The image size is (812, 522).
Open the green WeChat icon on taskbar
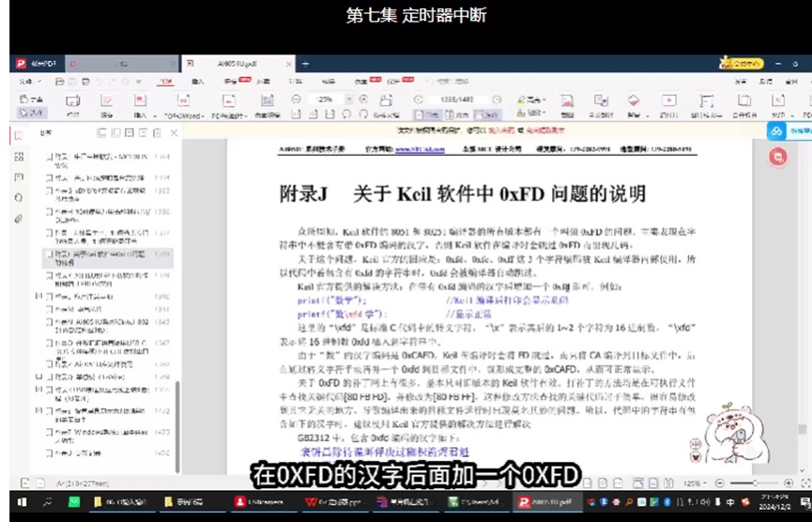click(74, 501)
